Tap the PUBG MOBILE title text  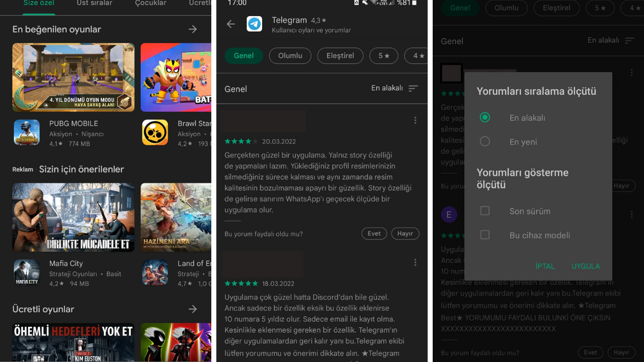tap(73, 123)
